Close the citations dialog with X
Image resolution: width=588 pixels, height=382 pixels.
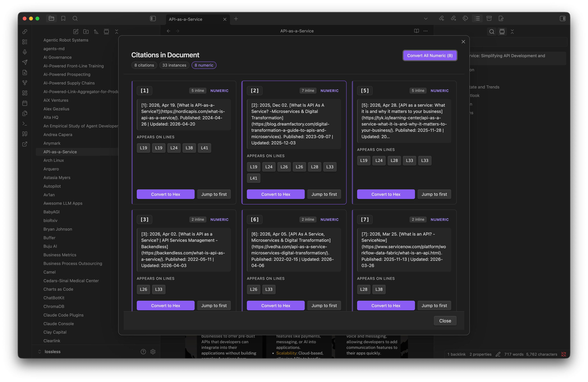tap(463, 42)
